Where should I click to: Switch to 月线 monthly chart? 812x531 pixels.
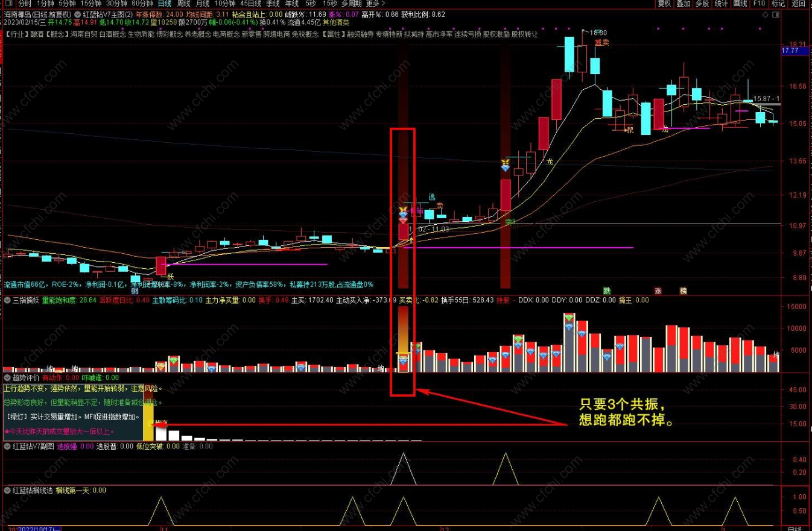(x=202, y=4)
